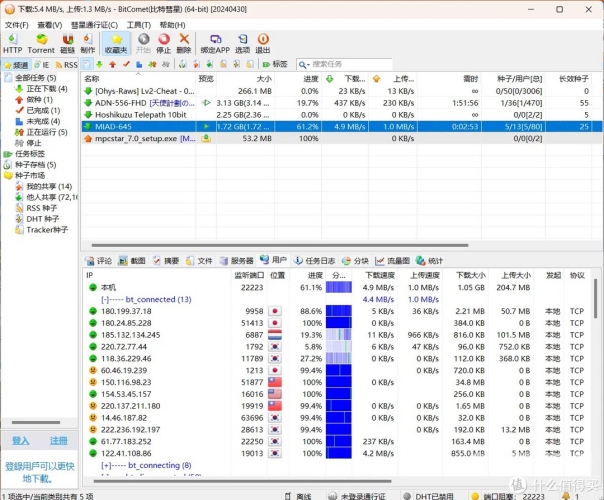604x500 pixels.
Task: Open the 帮助(H) menu
Action: pos(172,25)
